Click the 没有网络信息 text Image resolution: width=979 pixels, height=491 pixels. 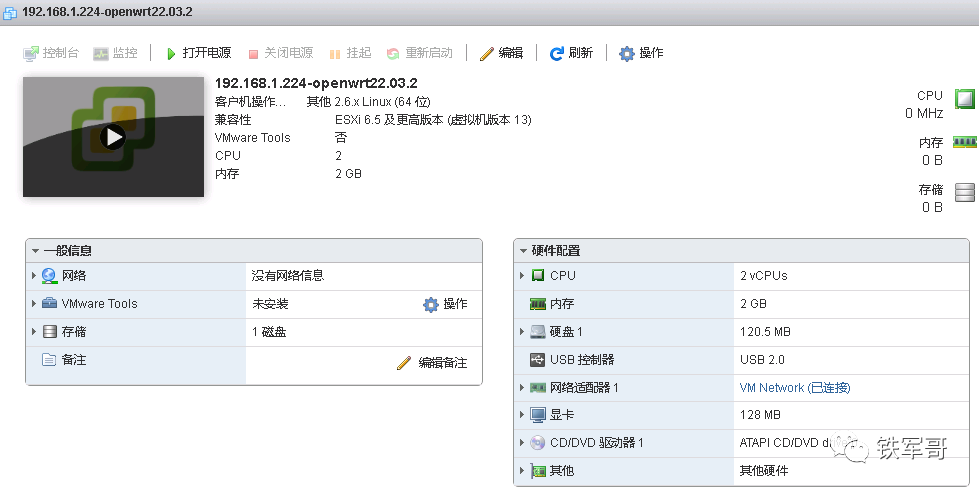point(288,275)
